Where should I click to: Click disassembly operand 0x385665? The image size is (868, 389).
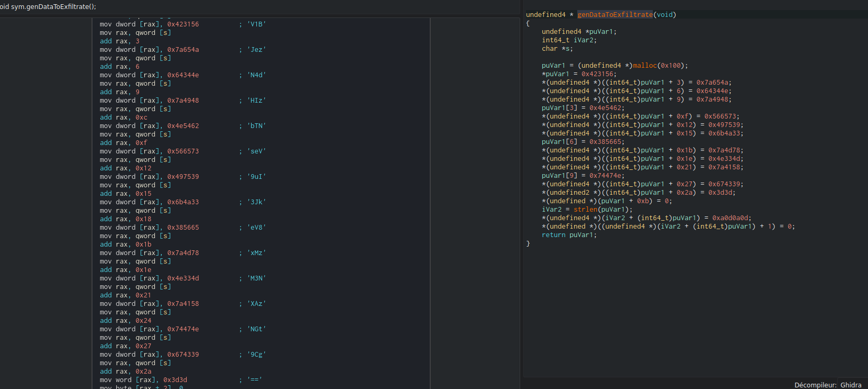(183, 228)
